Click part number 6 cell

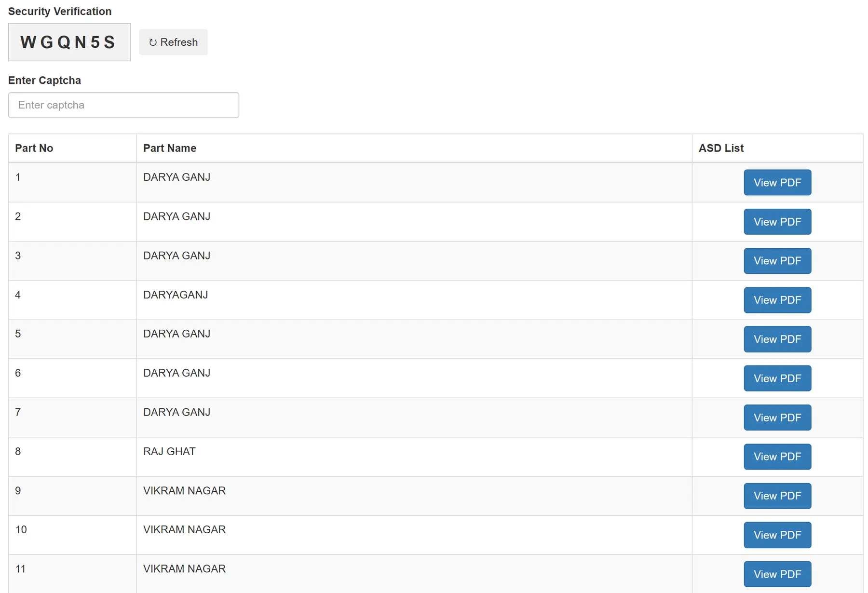coord(72,378)
